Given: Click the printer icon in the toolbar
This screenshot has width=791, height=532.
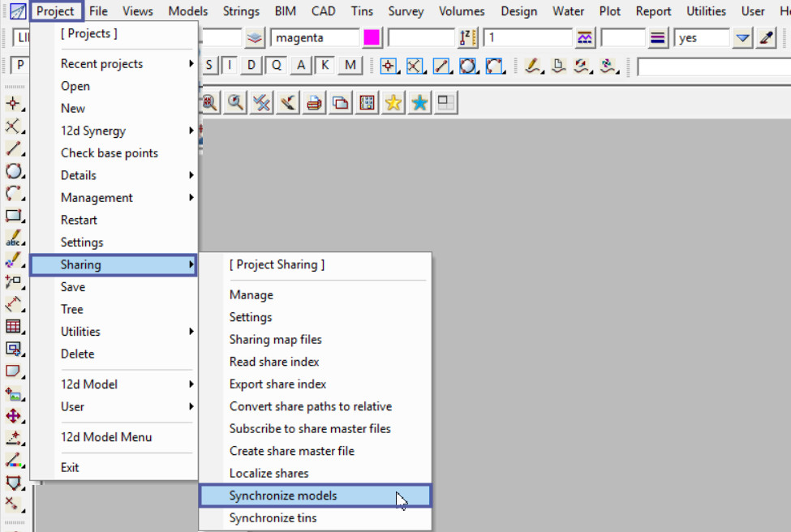Looking at the screenshot, I should pyautogui.click(x=314, y=103).
